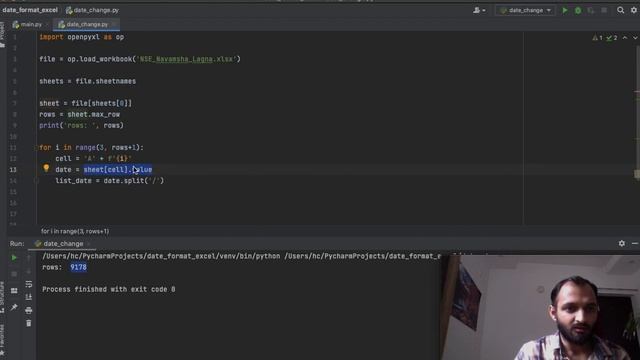Click the up arrow in Run console gutter

29,258
